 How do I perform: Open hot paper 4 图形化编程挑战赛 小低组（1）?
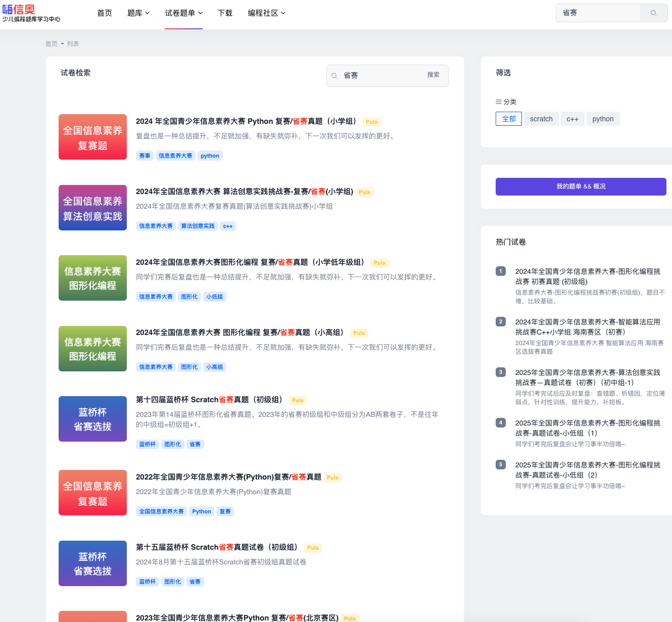click(x=588, y=428)
